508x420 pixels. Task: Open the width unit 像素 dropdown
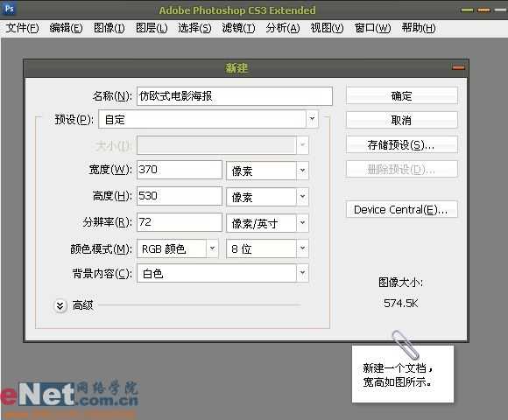point(267,171)
